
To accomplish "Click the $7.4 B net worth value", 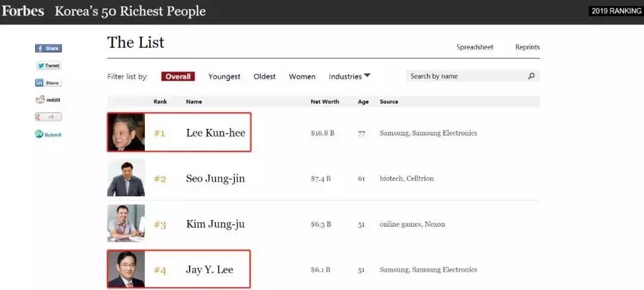I will (x=321, y=178).
